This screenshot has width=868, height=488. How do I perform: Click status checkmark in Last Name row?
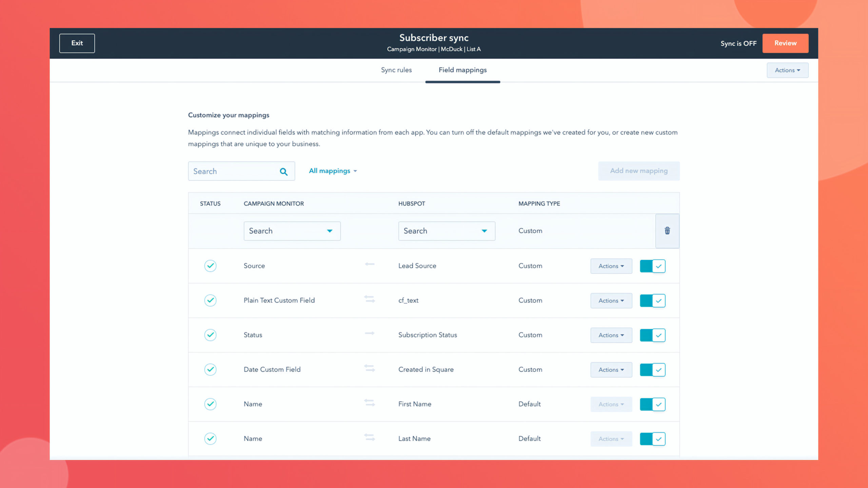pos(210,439)
